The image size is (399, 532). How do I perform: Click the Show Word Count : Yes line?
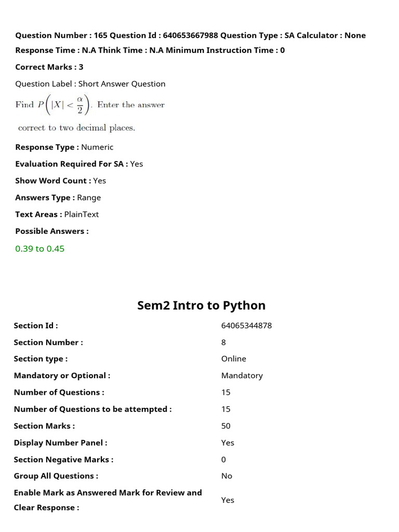click(60, 181)
